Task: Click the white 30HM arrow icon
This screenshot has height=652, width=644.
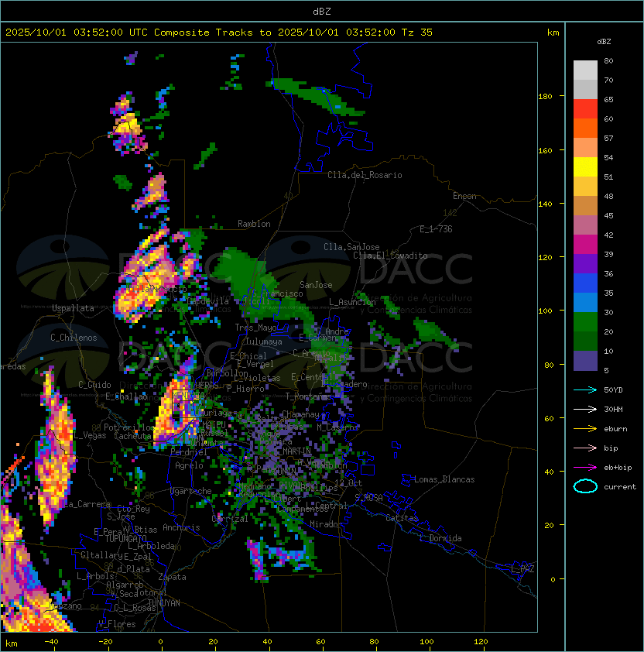Action: [x=585, y=409]
